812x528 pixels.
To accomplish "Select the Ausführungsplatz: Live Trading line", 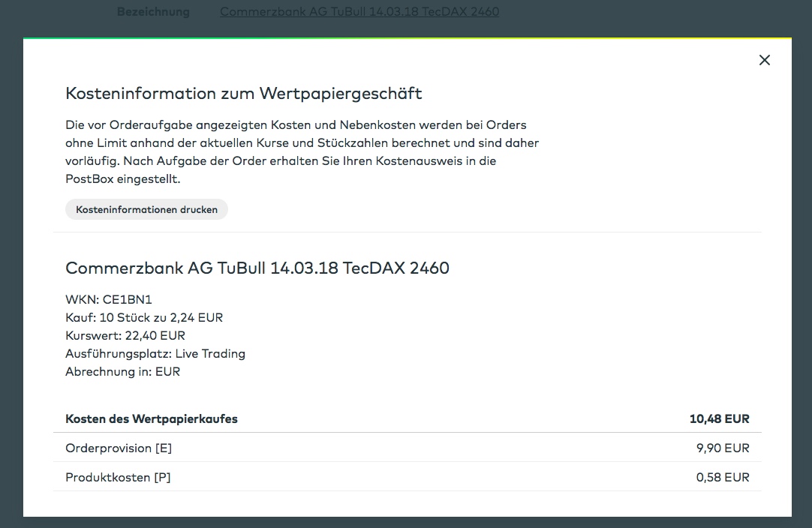I will 155,353.
